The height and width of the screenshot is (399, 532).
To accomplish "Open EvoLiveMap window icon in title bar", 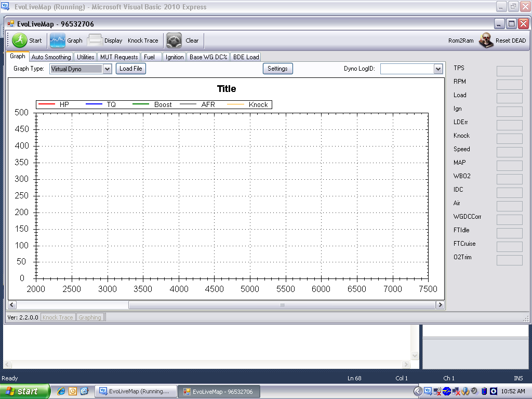I will [11, 24].
